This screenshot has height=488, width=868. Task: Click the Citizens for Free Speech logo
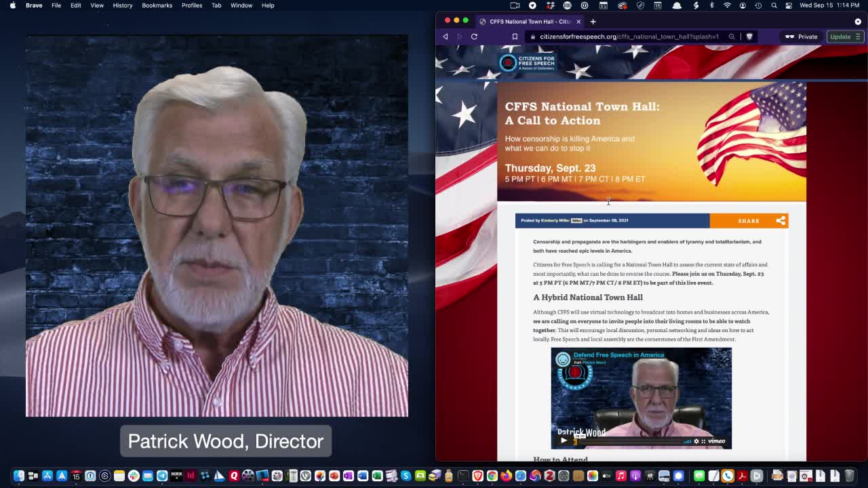pos(528,63)
